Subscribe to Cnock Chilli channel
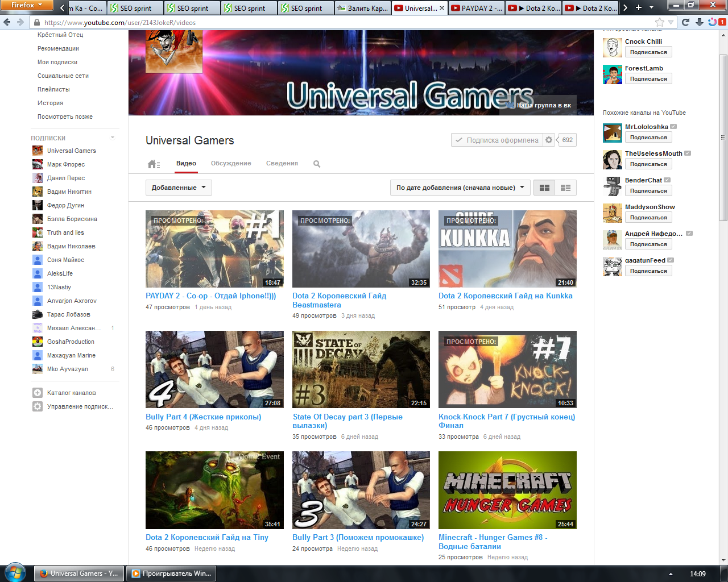The width and height of the screenshot is (728, 582). coord(648,52)
